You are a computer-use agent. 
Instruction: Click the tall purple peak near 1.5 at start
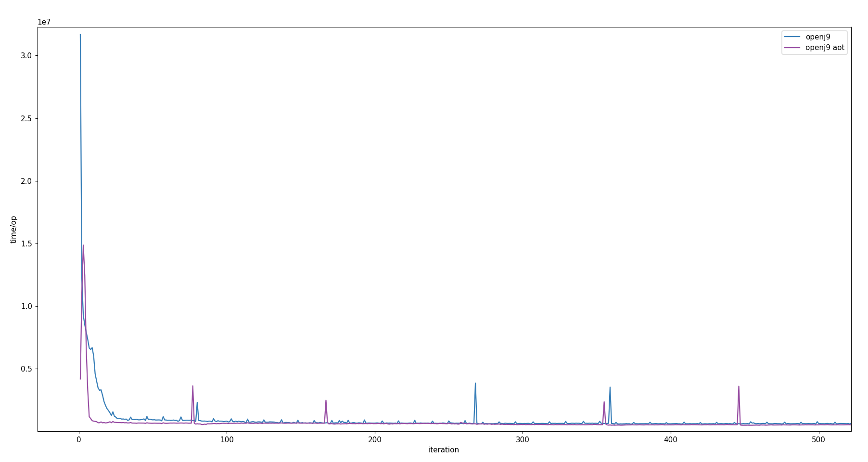pos(83,245)
